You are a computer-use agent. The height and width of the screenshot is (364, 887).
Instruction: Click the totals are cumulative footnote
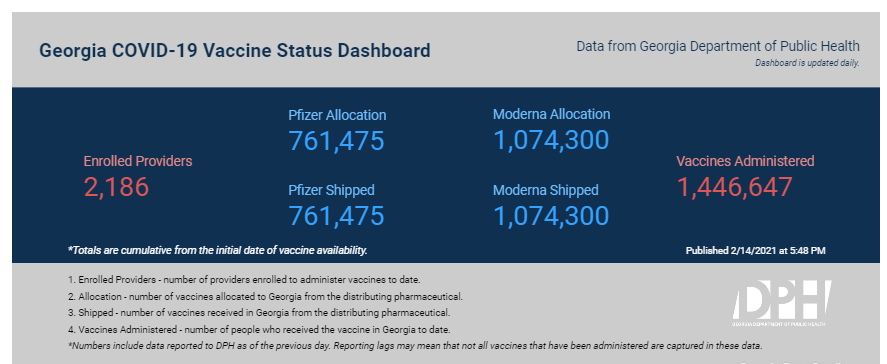pyautogui.click(x=217, y=250)
